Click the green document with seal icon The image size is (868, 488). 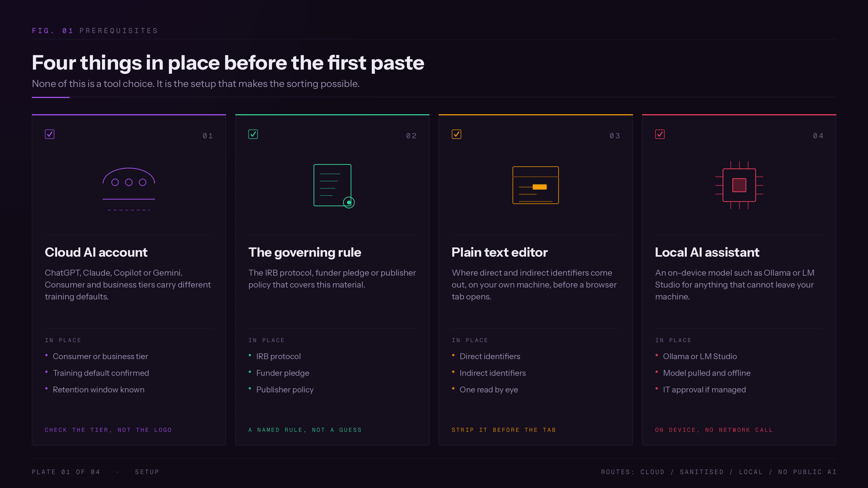[334, 186]
